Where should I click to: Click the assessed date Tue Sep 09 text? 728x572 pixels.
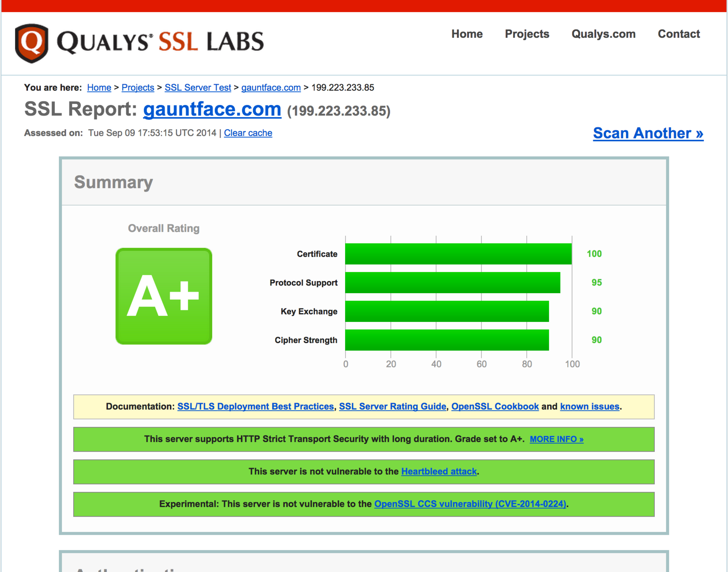click(152, 133)
